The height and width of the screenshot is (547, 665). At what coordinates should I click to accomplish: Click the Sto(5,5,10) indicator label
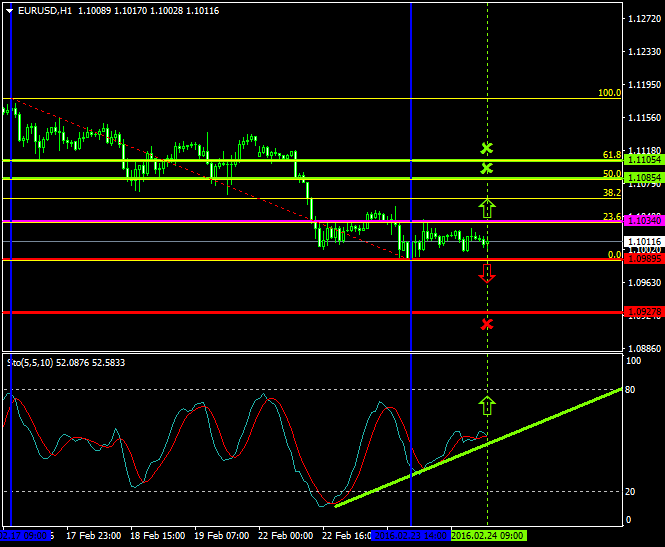(31, 360)
